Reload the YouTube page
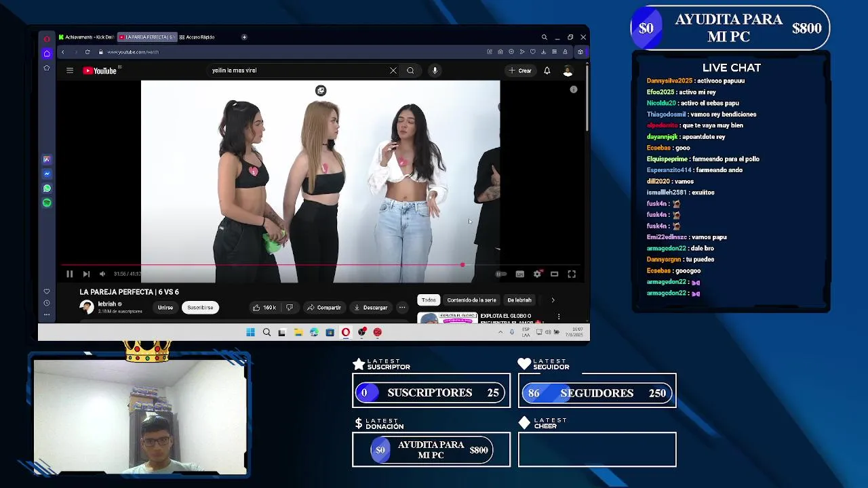Image resolution: width=868 pixels, height=488 pixels. (87, 52)
